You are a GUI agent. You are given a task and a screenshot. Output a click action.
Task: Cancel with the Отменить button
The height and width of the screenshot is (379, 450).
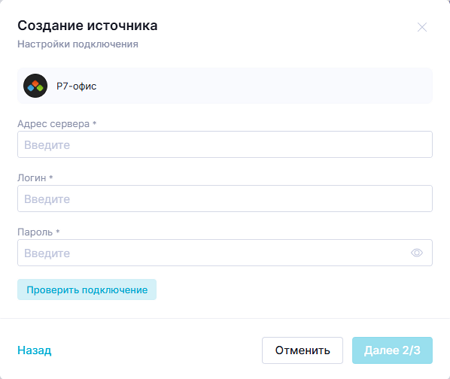[302, 350]
